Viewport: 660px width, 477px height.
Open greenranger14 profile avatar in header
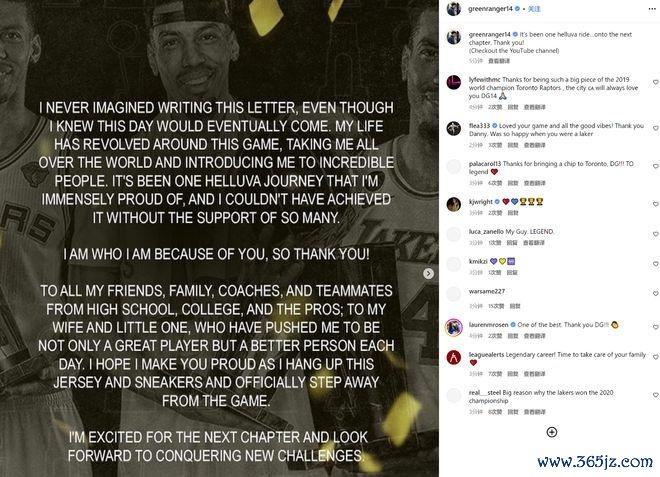pyautogui.click(x=454, y=8)
